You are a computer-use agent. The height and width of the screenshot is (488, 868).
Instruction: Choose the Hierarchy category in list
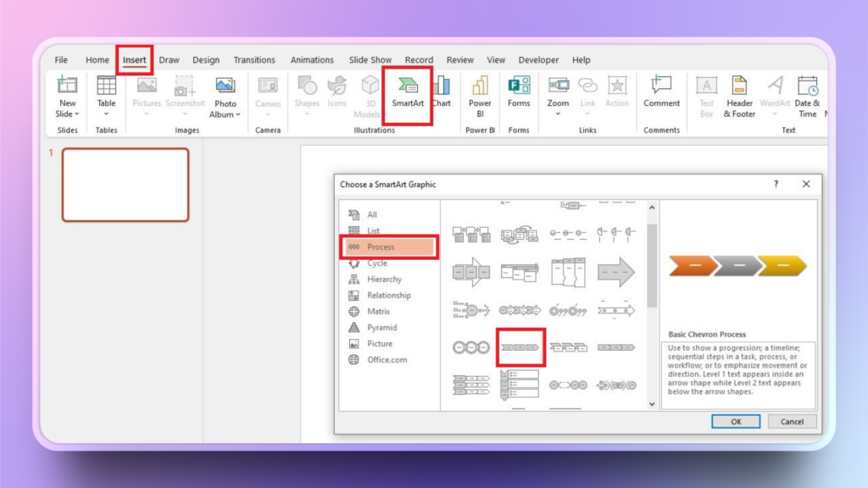384,280
